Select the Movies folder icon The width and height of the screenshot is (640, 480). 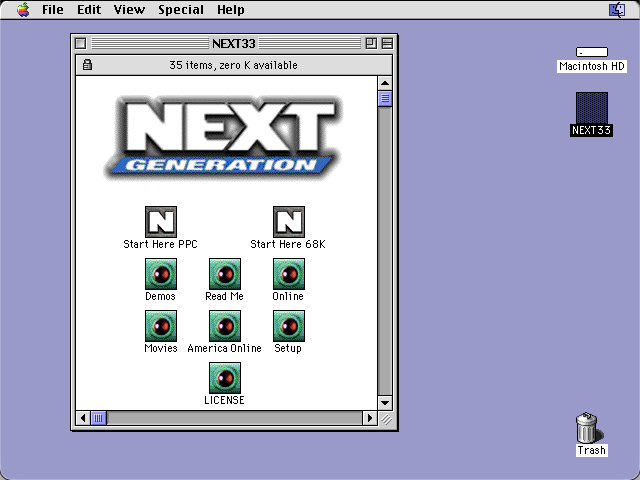(161, 326)
